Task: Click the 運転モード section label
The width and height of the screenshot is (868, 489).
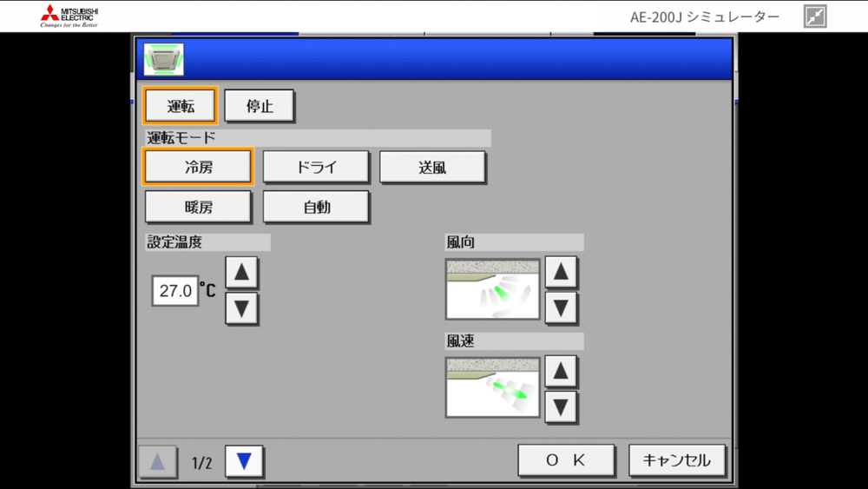Action: coord(181,138)
